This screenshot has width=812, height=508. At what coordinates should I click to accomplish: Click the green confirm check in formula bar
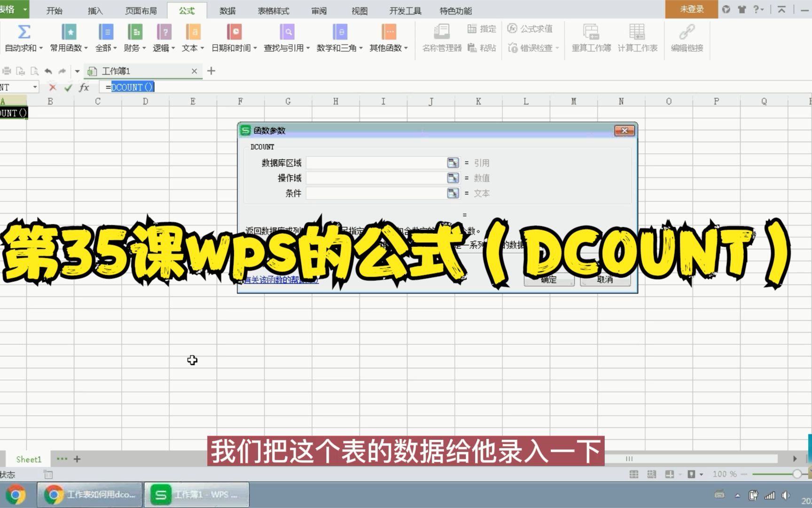pyautogui.click(x=68, y=87)
